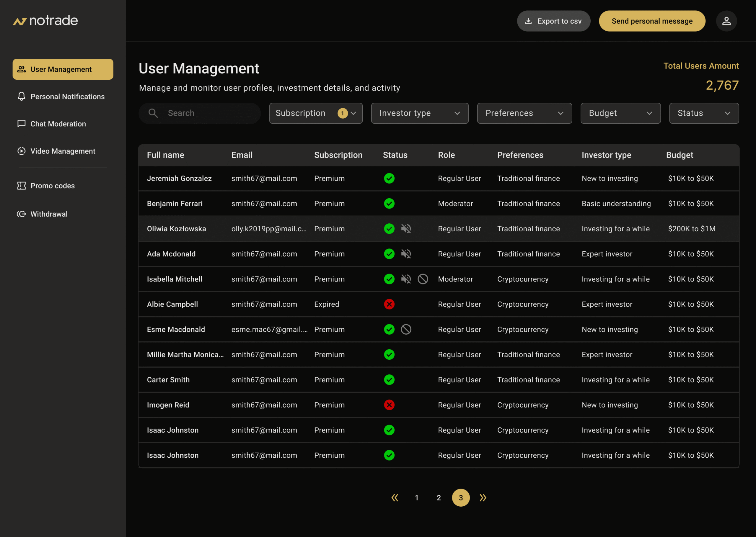Click the search magnifier icon
756x537 pixels.
pyautogui.click(x=153, y=113)
